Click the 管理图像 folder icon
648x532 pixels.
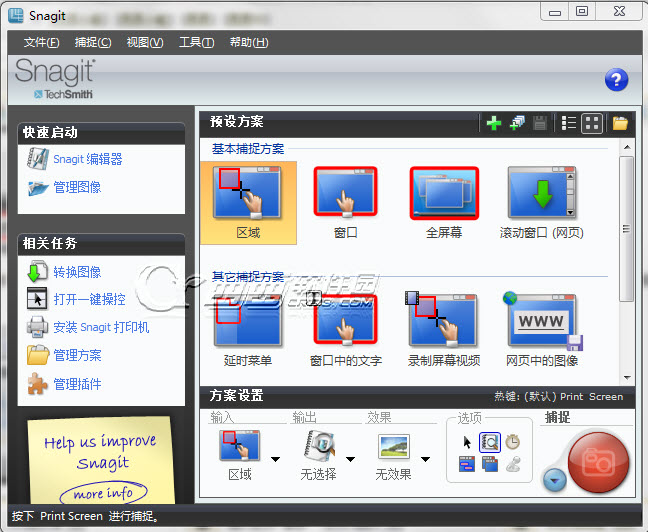click(x=38, y=188)
